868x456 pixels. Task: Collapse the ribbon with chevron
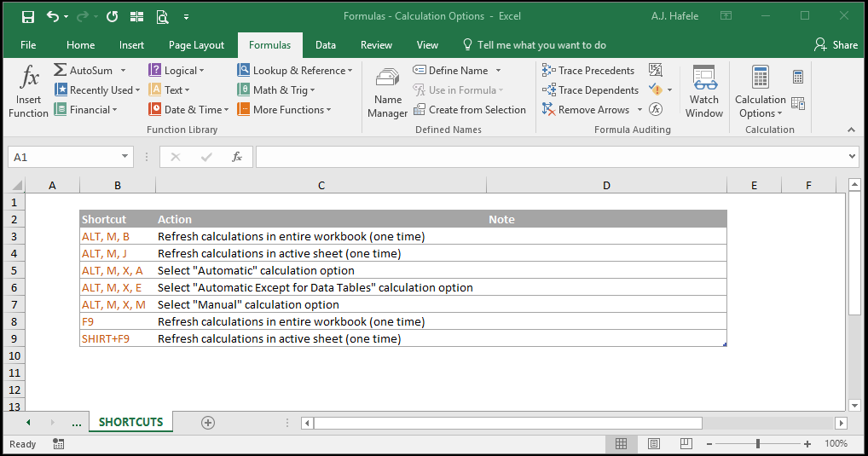pos(852,130)
